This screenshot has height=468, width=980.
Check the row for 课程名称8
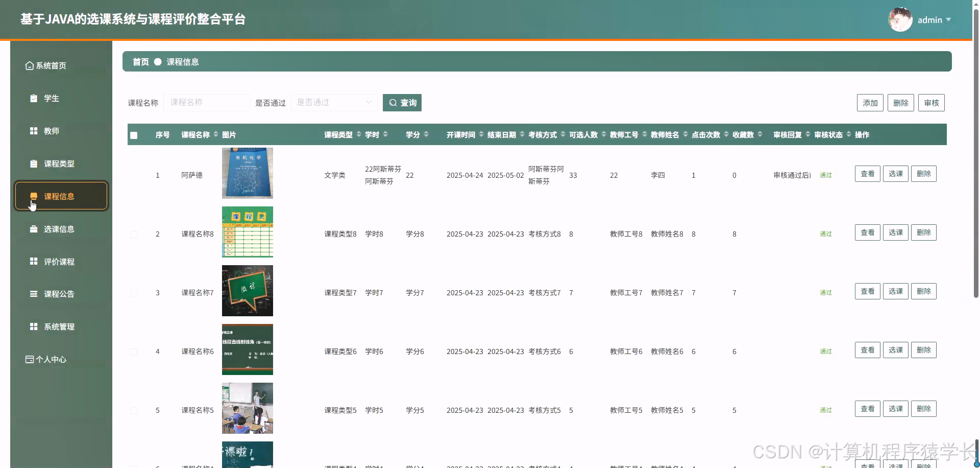[134, 234]
